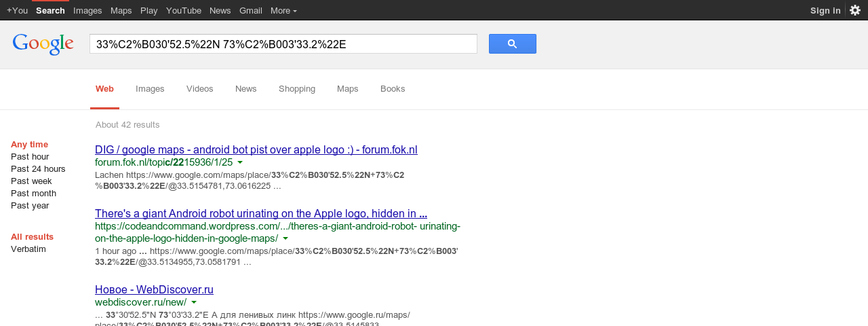Click the +You link
868x326 pixels.
17,10
